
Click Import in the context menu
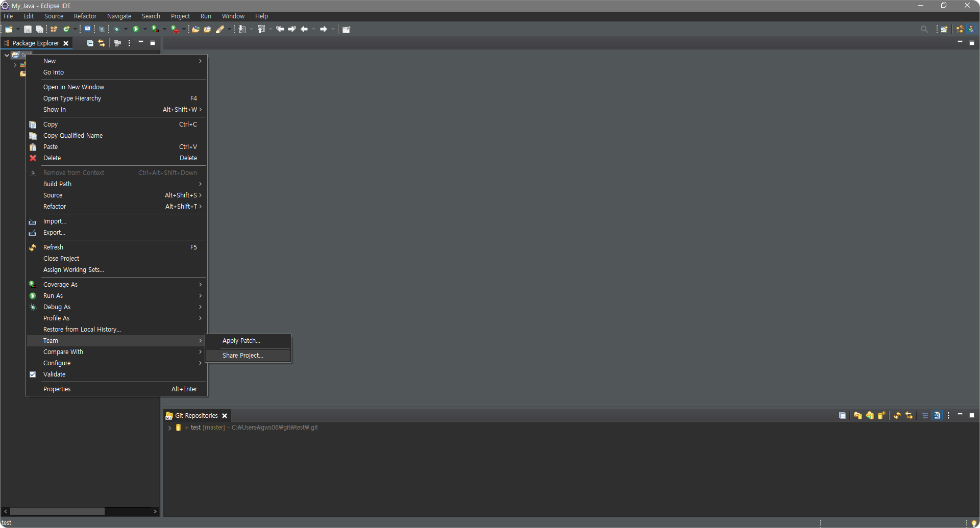coord(117,221)
